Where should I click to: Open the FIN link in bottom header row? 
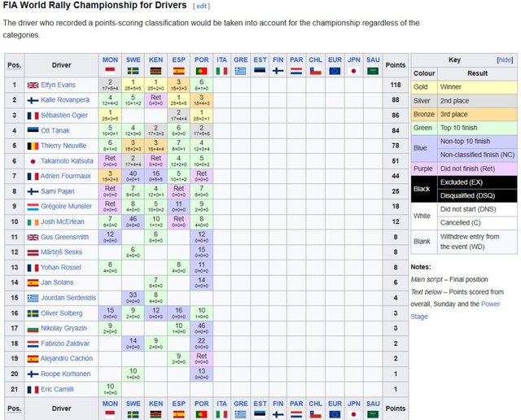278,404
